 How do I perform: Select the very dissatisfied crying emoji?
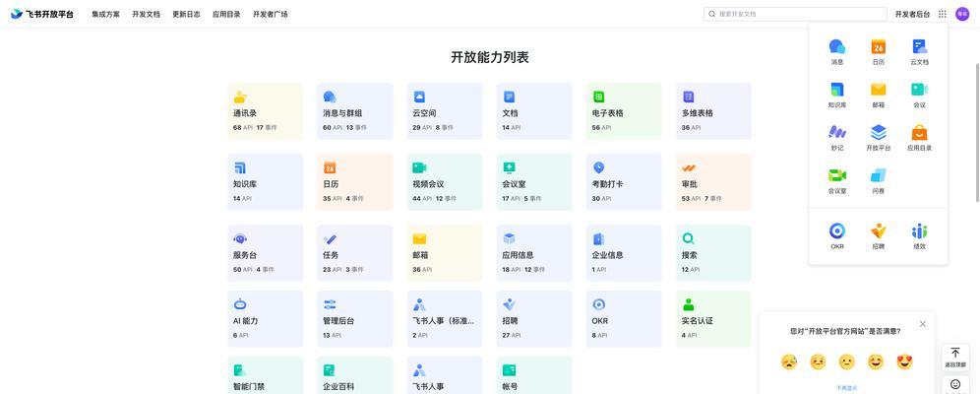coord(789,361)
